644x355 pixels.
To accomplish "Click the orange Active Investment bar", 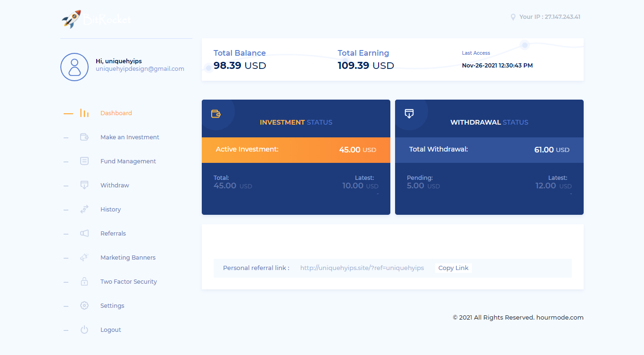I will pos(296,150).
